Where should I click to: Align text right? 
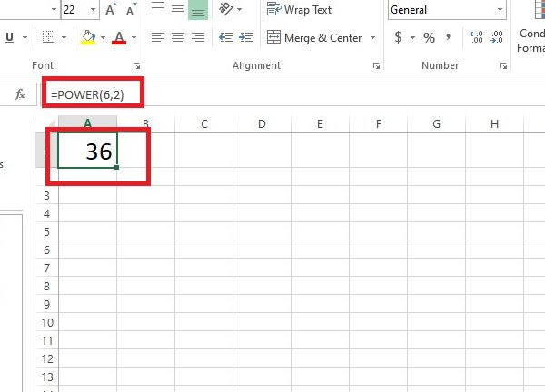click(x=198, y=37)
